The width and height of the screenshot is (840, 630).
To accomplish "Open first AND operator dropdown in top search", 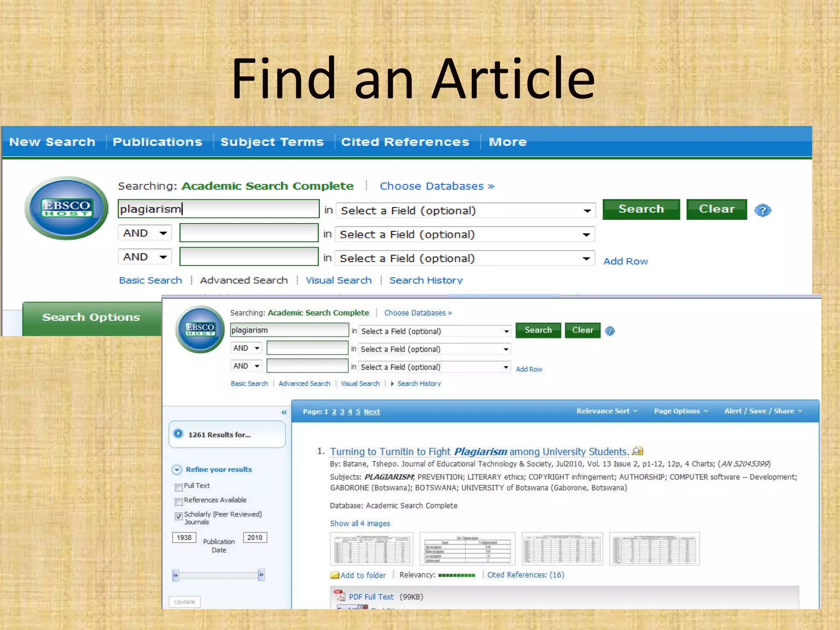I will point(145,233).
